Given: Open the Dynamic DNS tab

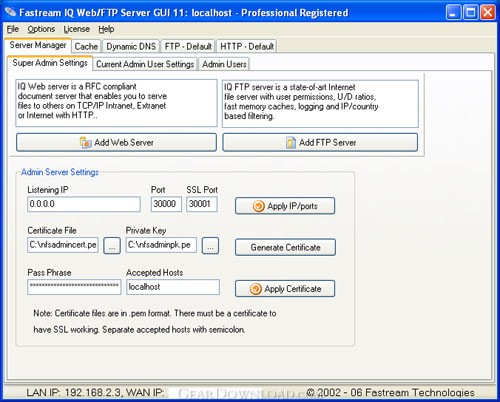Looking at the screenshot, I should [131, 46].
